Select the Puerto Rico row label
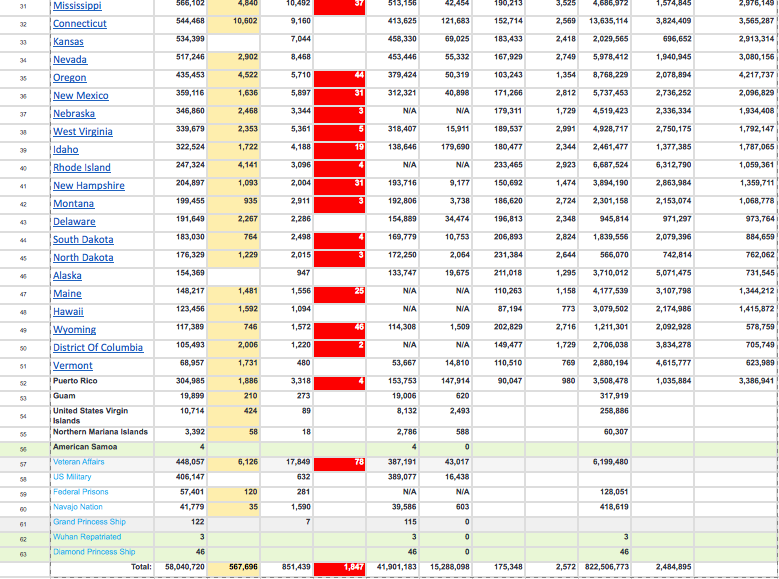 pyautogui.click(x=75, y=381)
